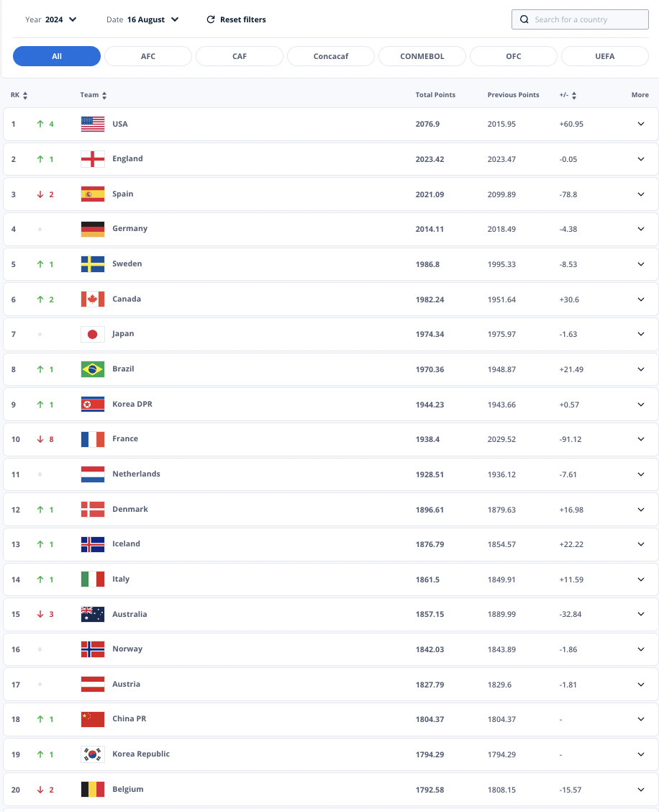This screenshot has height=812, width=659.
Task: Sort by the +/- column arrows
Action: pos(574,95)
